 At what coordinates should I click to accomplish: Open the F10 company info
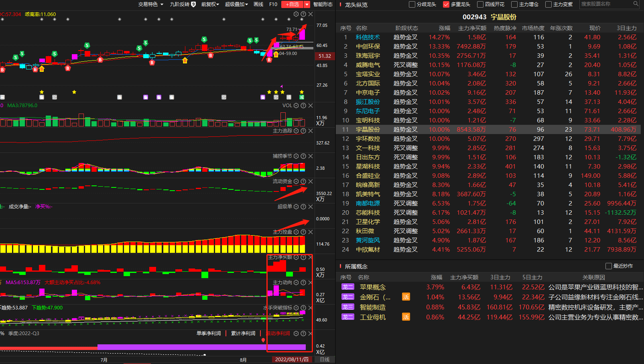273,4
